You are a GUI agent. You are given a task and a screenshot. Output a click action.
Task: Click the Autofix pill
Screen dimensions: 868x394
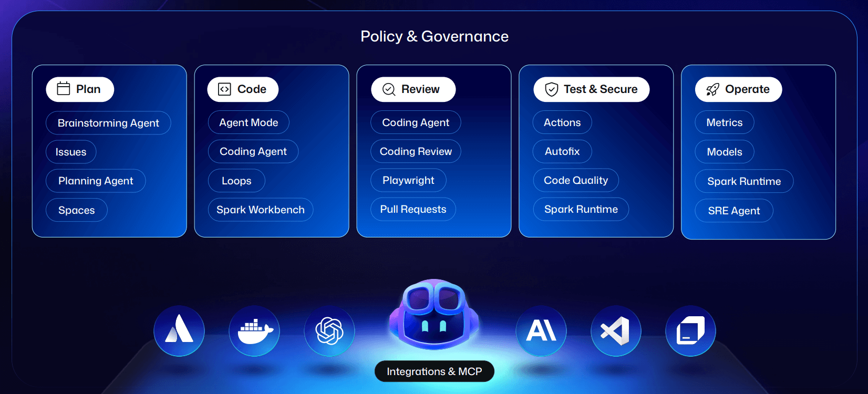562,151
